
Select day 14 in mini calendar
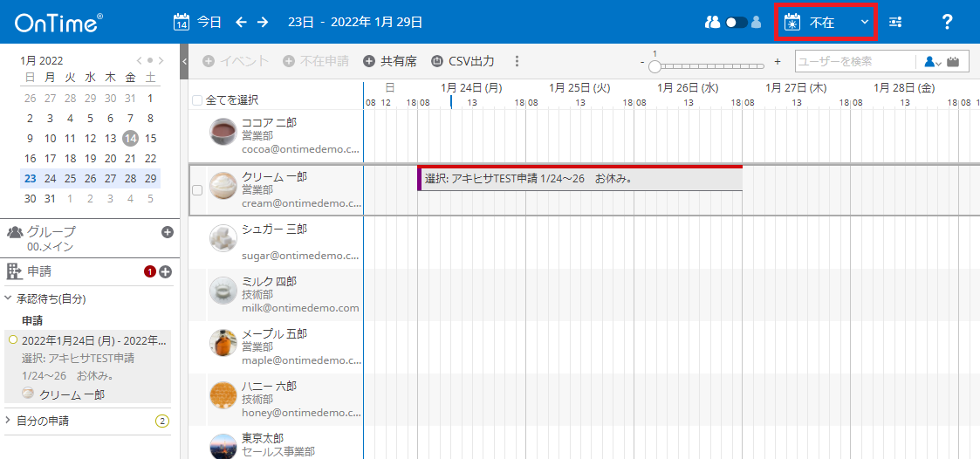130,138
